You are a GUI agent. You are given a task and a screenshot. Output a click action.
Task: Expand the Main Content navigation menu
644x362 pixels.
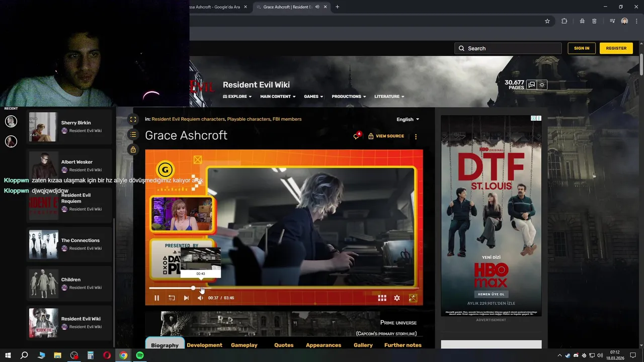click(x=278, y=97)
